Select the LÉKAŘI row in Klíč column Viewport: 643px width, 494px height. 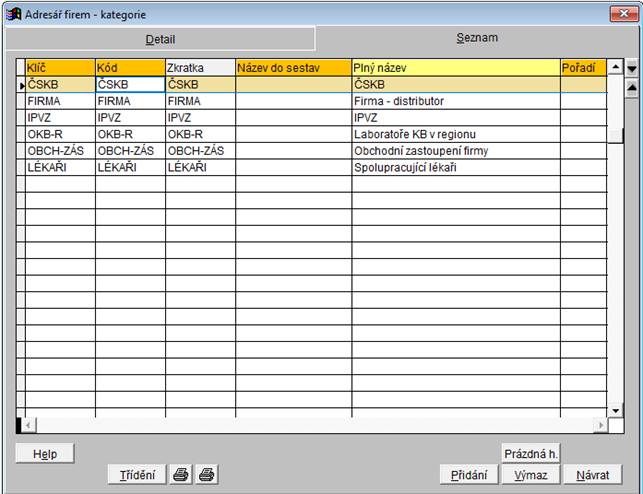59,167
